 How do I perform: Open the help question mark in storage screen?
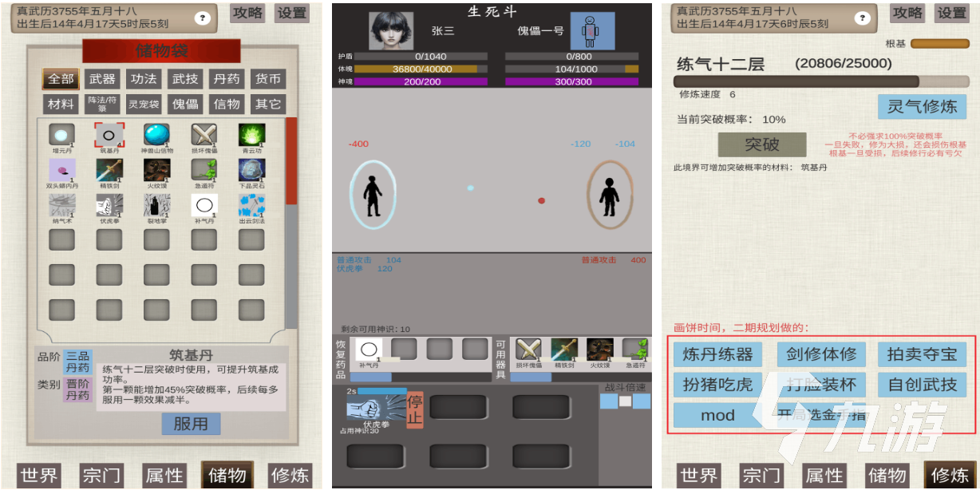[203, 18]
